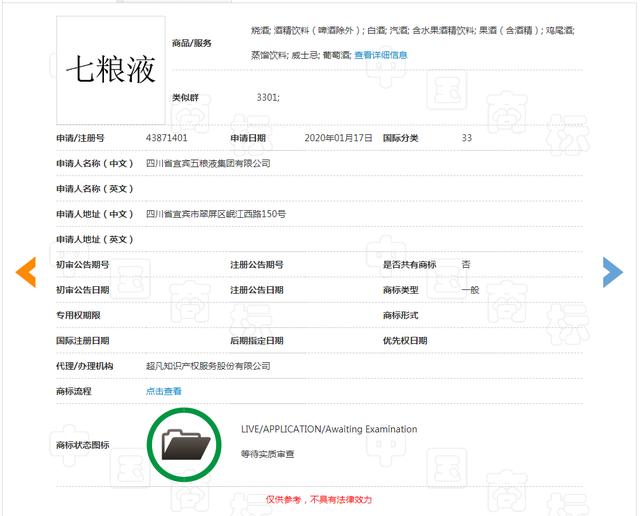Click the 注册公告日期 label
The width and height of the screenshot is (640, 516).
tap(257, 290)
